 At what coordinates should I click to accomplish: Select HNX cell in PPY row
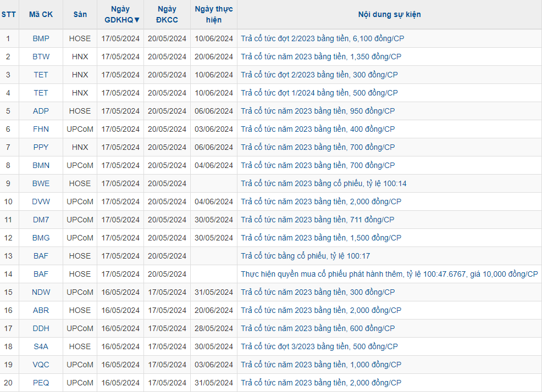click(80, 148)
